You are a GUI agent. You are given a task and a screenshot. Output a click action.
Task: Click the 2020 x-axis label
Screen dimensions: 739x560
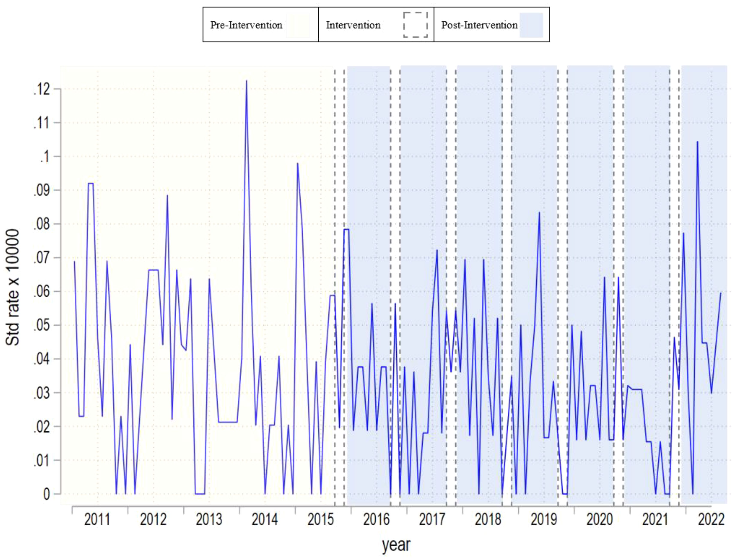click(x=599, y=519)
